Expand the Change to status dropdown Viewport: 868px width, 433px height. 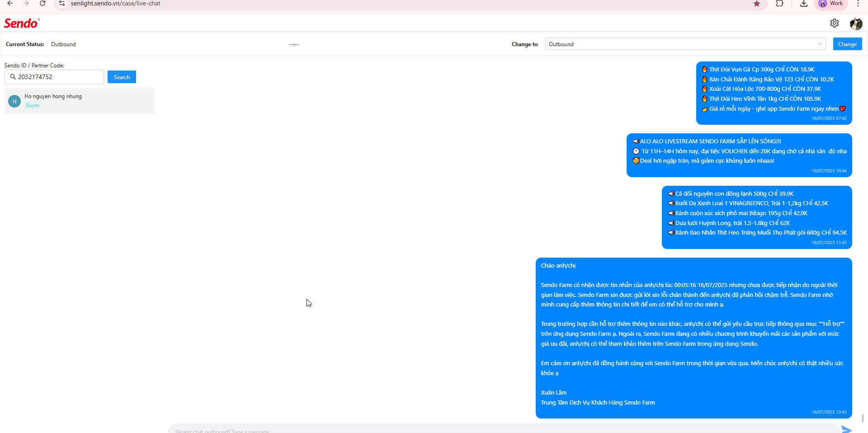(x=685, y=44)
